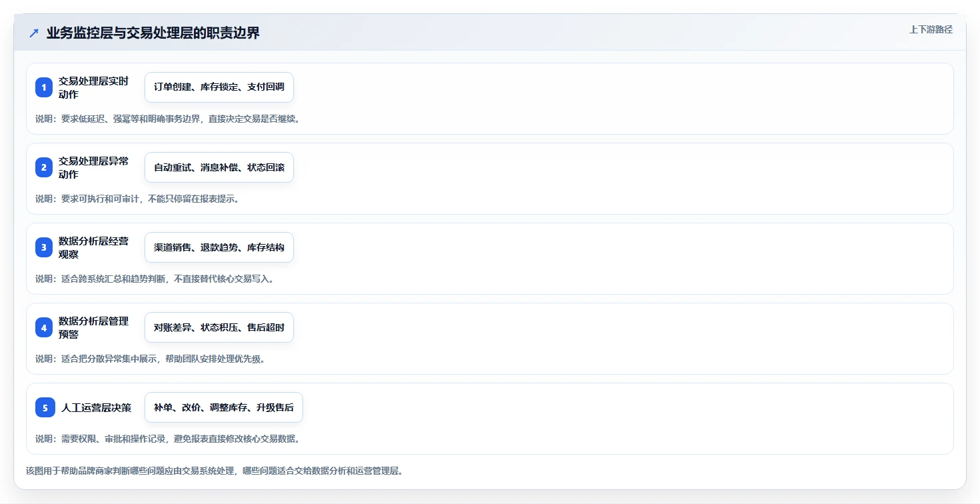
Task: Click the 补单、改价、调整库存、升级售后 chip
Action: click(x=224, y=407)
